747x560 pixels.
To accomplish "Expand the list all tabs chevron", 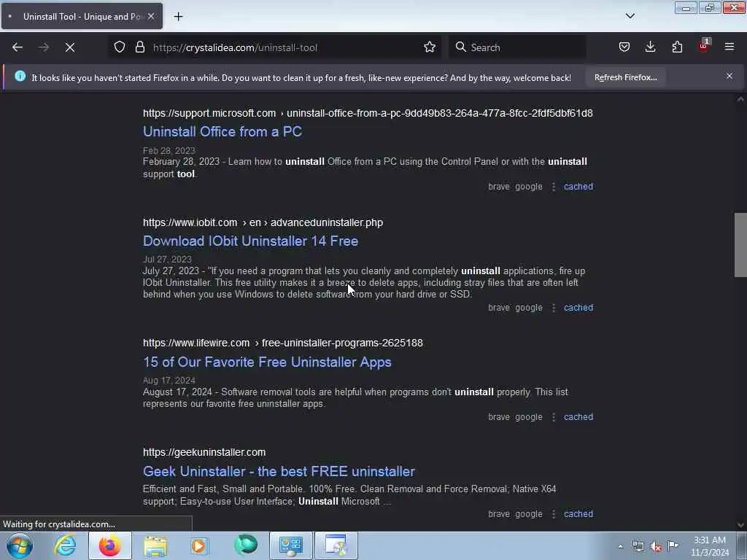I will pyautogui.click(x=630, y=16).
